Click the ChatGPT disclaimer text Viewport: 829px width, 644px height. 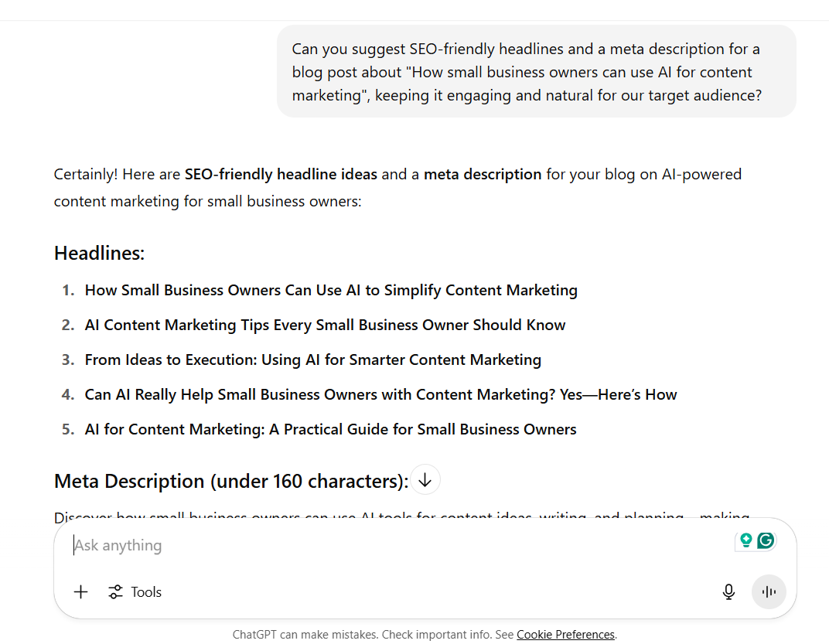point(370,634)
